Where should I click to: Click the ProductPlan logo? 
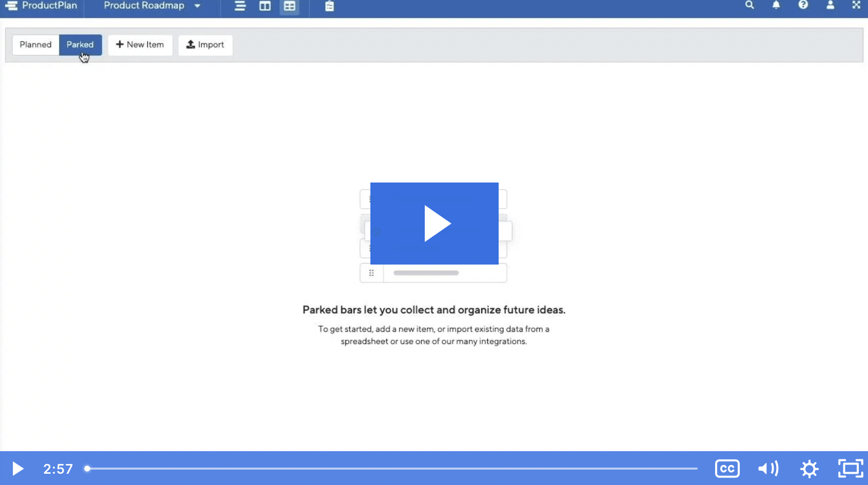point(41,6)
